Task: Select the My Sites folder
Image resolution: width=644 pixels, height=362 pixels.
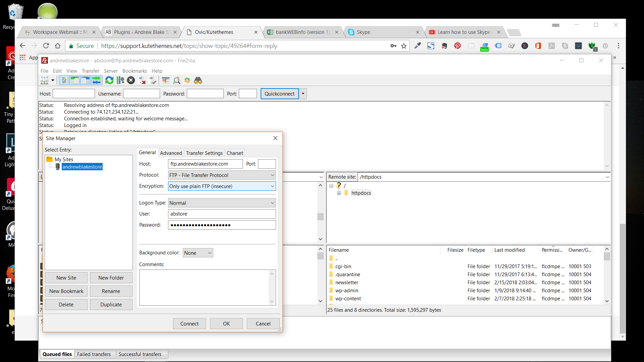Action: [64, 160]
